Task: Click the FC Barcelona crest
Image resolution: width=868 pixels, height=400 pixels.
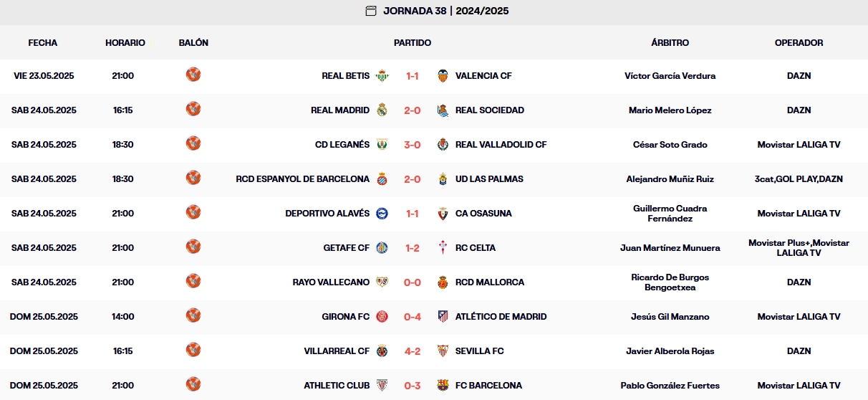Action: pos(443,386)
